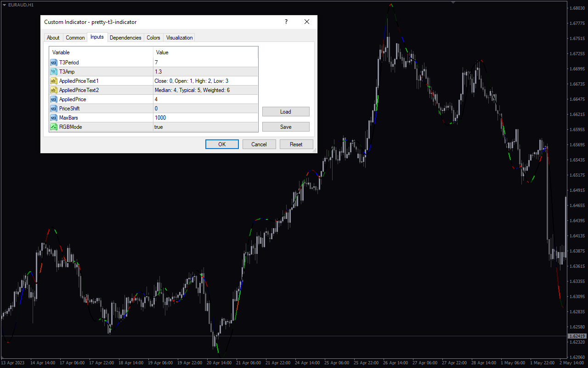Click the RGBMode boolean type icon
The height and width of the screenshot is (368, 588).
point(54,127)
